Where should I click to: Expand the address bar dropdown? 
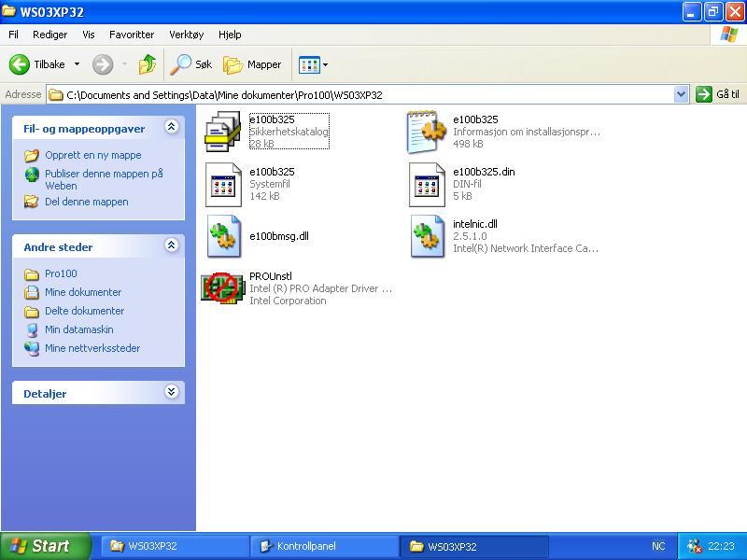pos(682,94)
